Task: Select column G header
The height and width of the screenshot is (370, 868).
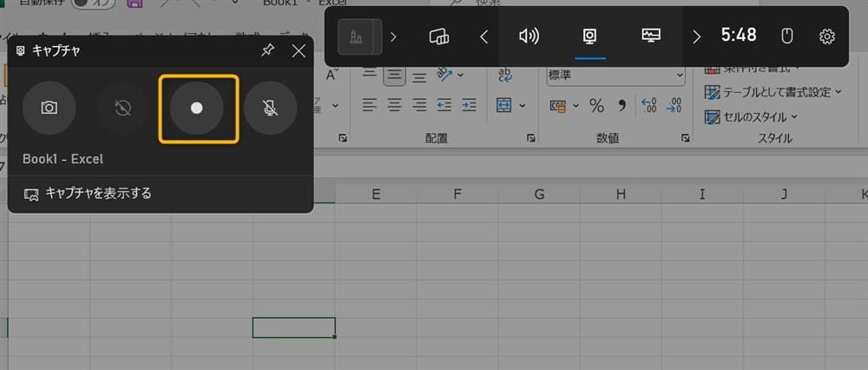Action: tap(539, 194)
